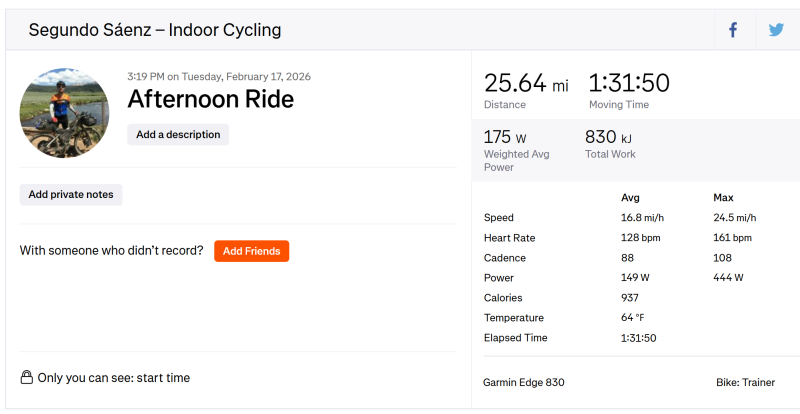Click the "Only you can see: start time" text
800x414 pixels.
[113, 378]
